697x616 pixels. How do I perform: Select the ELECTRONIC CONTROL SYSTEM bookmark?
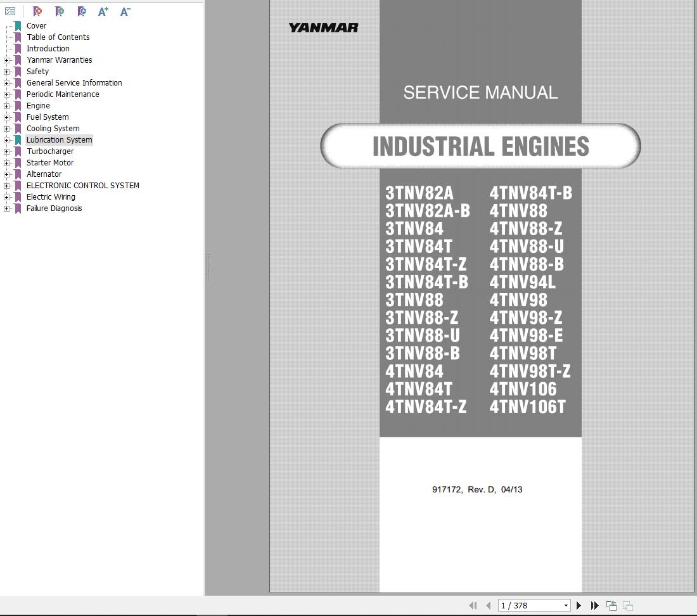pos(82,185)
